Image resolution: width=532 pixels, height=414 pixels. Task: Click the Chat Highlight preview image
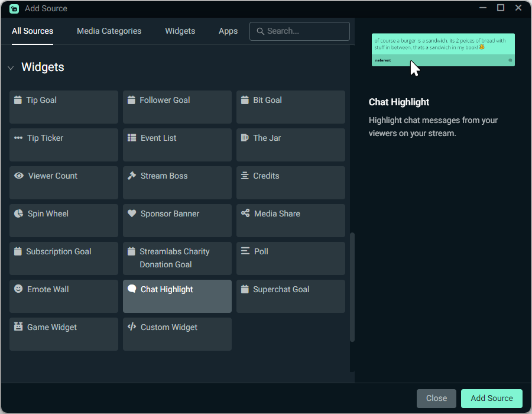coord(443,50)
